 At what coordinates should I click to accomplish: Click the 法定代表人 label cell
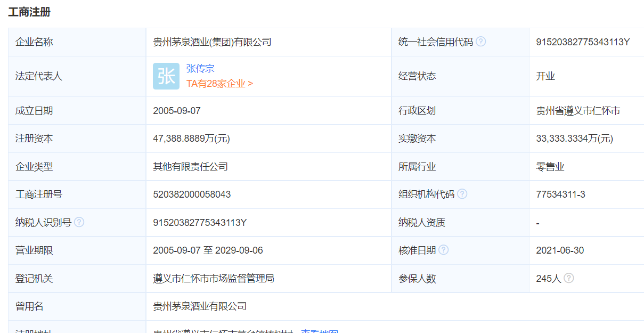click(x=77, y=76)
